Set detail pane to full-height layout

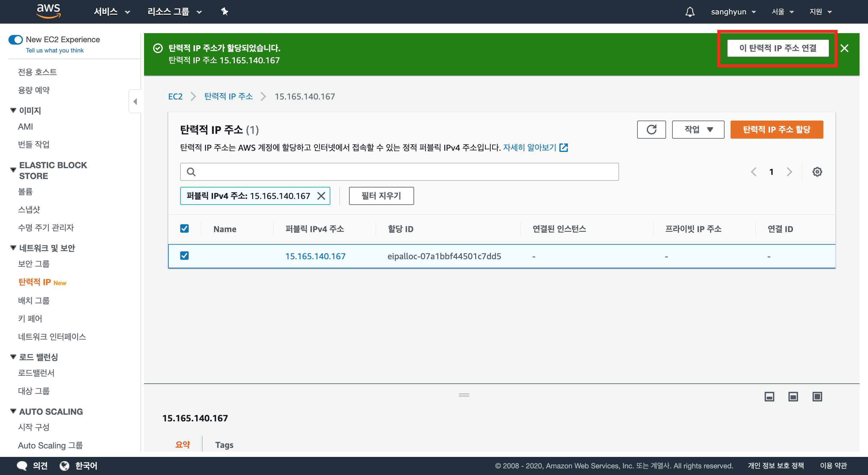817,397
